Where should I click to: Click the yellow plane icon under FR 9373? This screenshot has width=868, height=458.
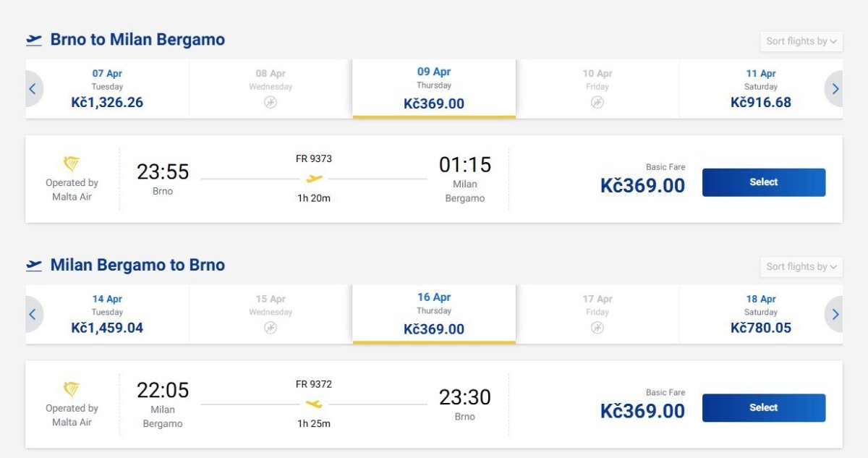[314, 178]
